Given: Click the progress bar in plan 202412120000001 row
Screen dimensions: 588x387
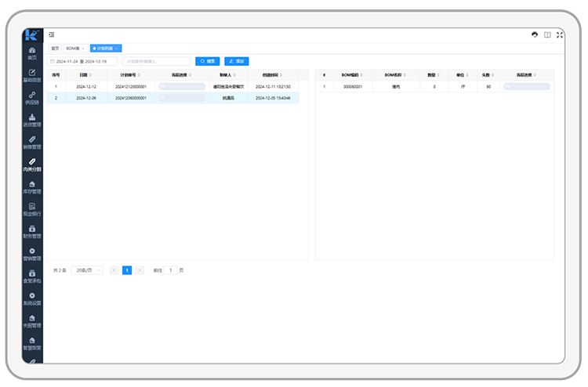Looking at the screenshot, I should coord(182,86).
